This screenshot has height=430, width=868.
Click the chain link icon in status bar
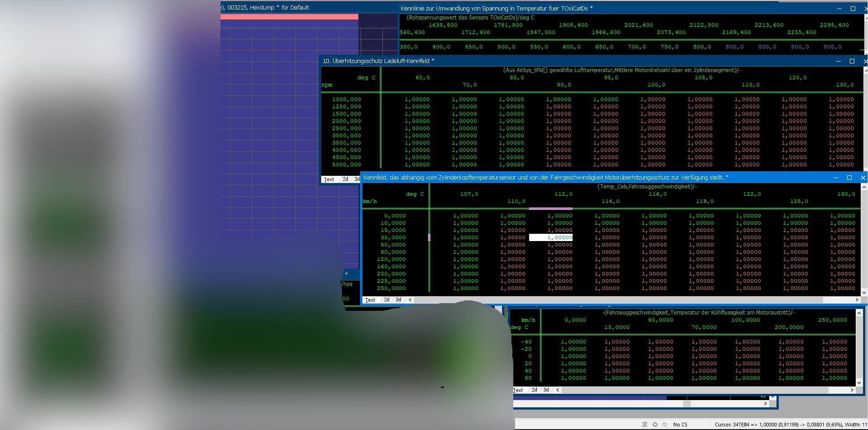point(665,424)
